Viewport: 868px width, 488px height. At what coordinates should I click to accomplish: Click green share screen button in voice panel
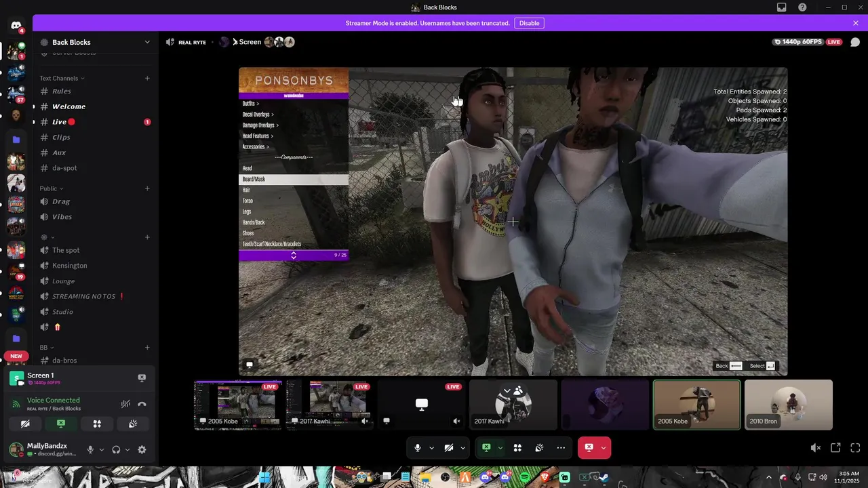[x=61, y=424]
